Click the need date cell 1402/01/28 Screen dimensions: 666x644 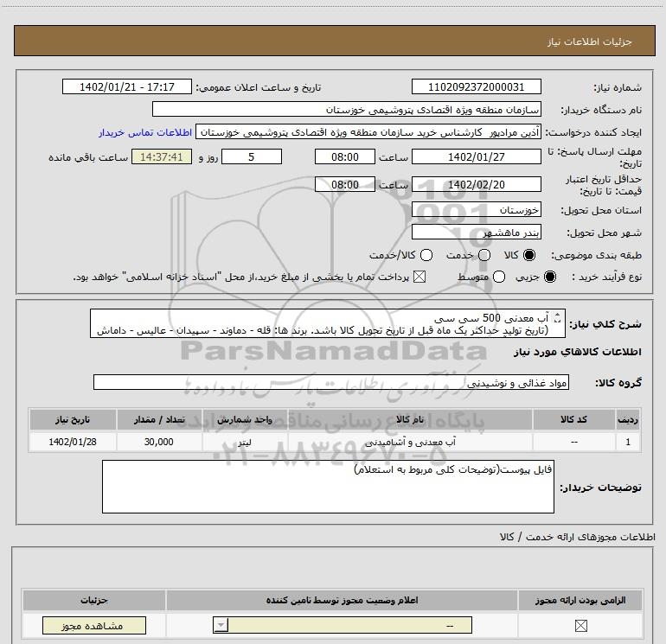point(73,442)
